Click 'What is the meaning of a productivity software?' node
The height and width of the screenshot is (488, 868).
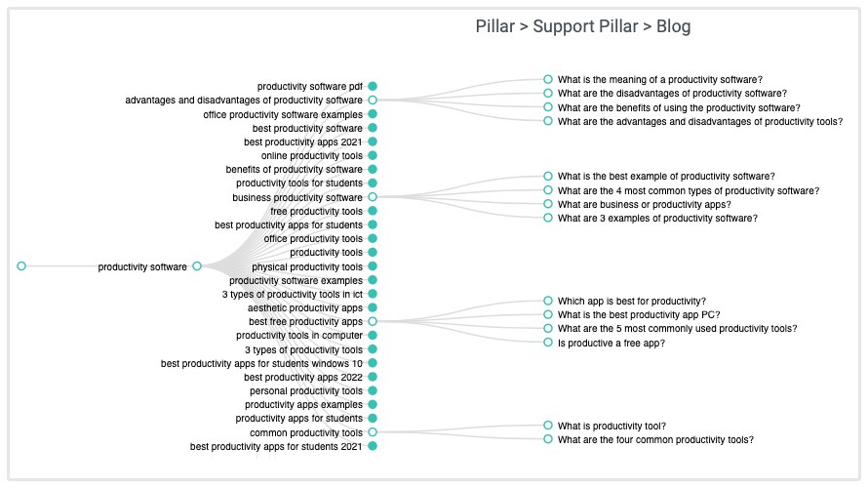pyautogui.click(x=548, y=79)
